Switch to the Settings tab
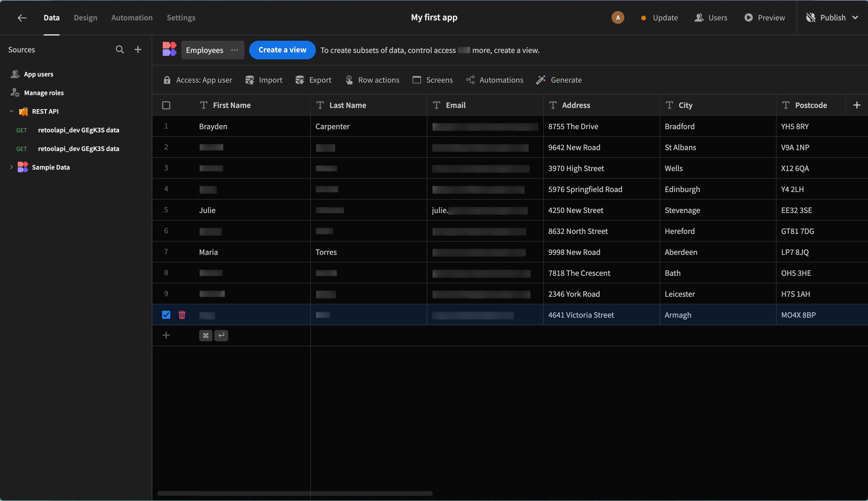 click(x=181, y=17)
